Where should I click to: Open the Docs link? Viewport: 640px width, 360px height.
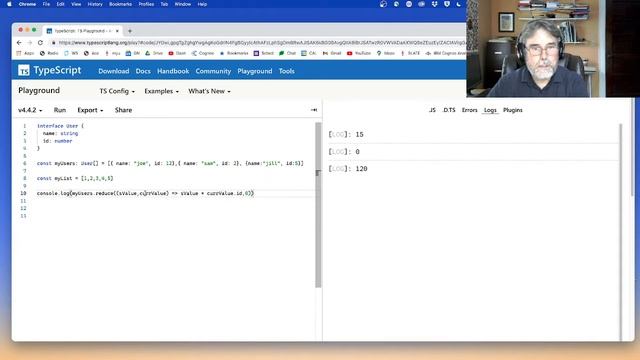[143, 71]
